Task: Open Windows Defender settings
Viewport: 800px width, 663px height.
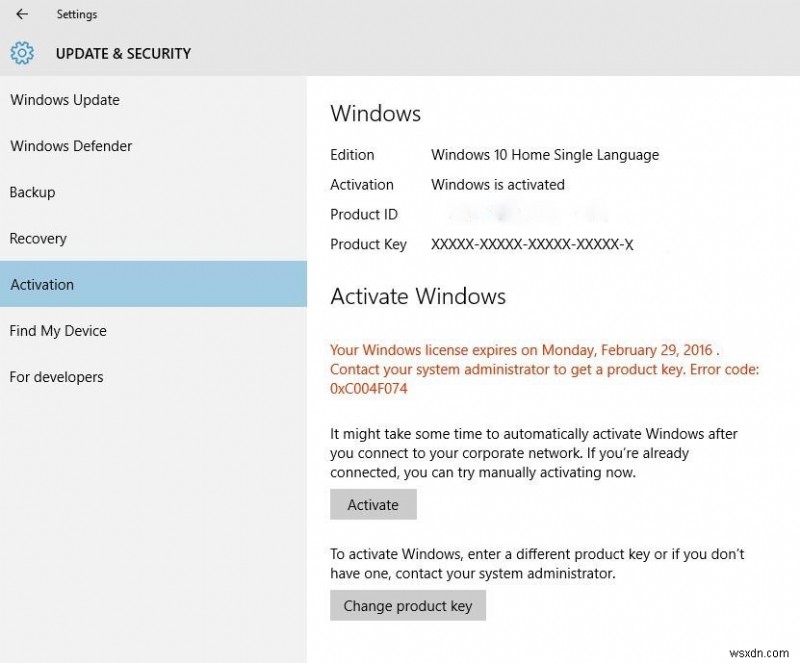Action: pos(71,146)
